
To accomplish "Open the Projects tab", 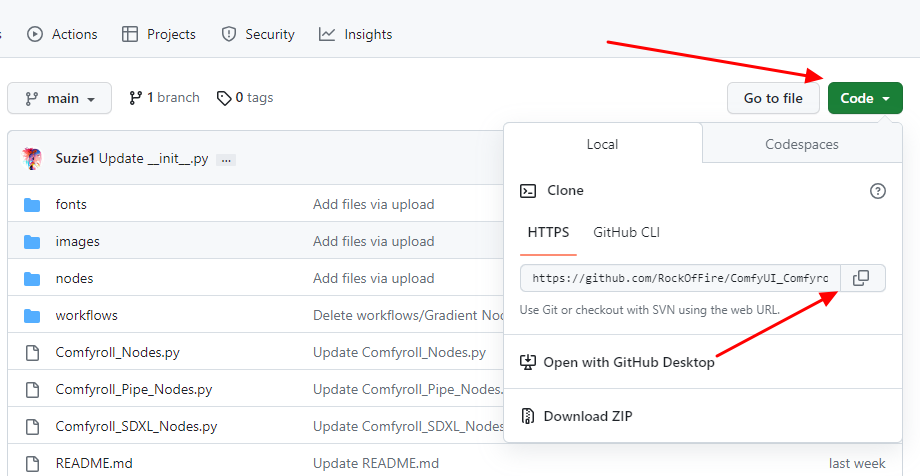I will pyautogui.click(x=158, y=35).
